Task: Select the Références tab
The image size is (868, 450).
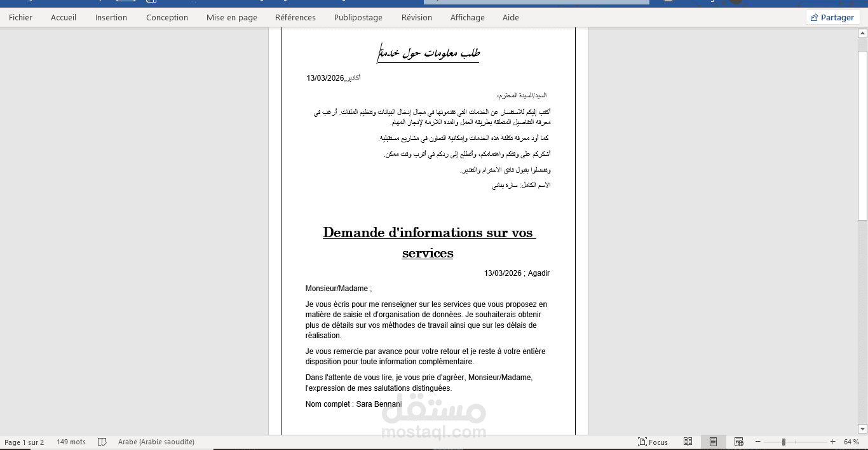Action: point(295,17)
